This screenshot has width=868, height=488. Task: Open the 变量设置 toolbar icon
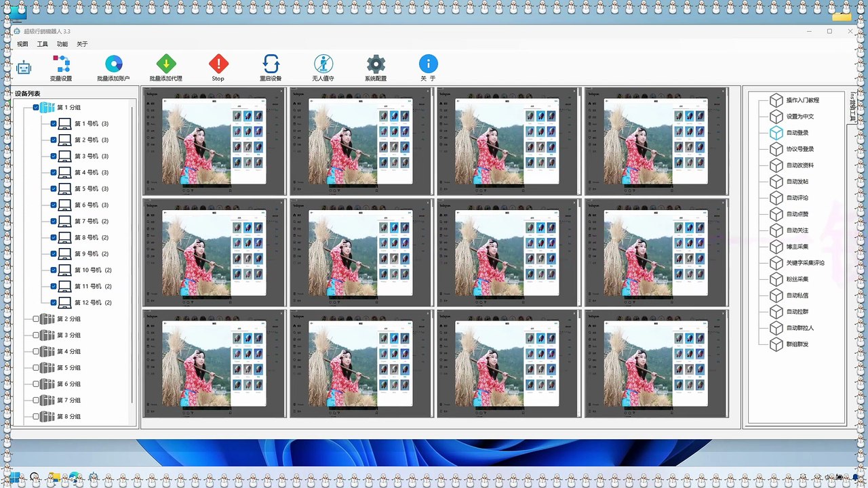coord(61,64)
